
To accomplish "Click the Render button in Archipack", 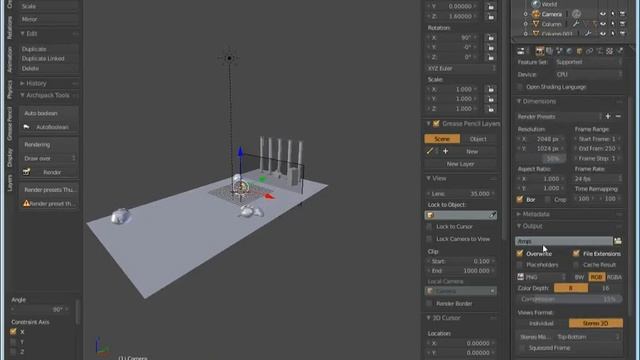I will pos(49,172).
